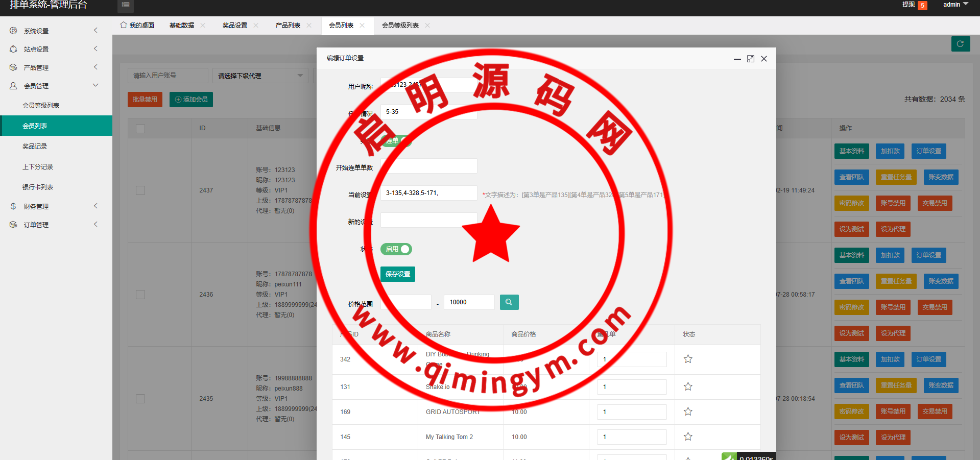The height and width of the screenshot is (460, 980).
Task: Switch to the 产品列表 tab
Action: point(288,26)
